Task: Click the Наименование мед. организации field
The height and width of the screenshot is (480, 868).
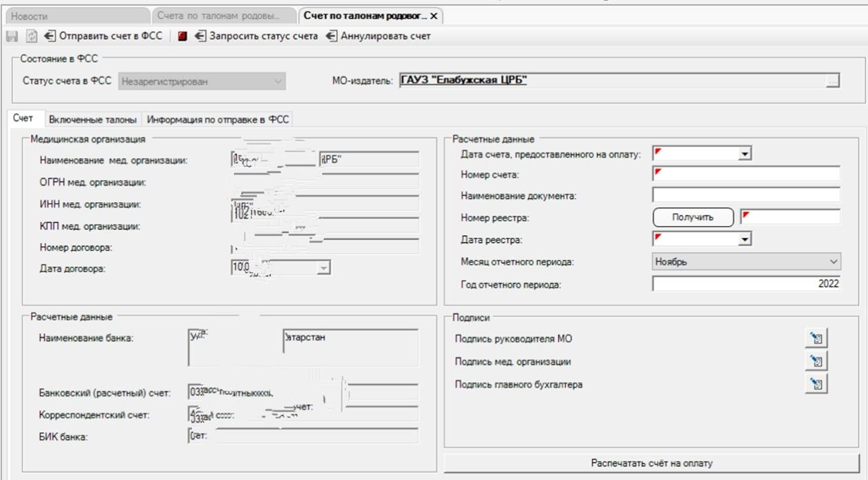Action: click(324, 160)
